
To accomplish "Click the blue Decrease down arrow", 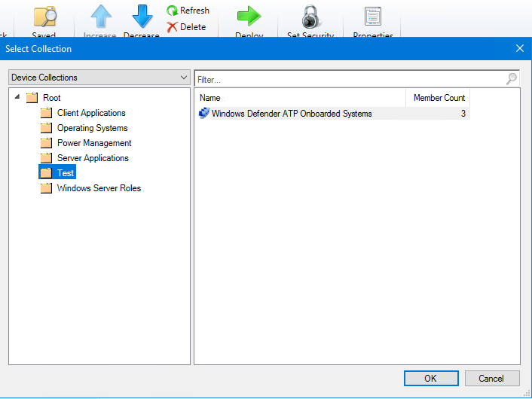I will (x=142, y=17).
